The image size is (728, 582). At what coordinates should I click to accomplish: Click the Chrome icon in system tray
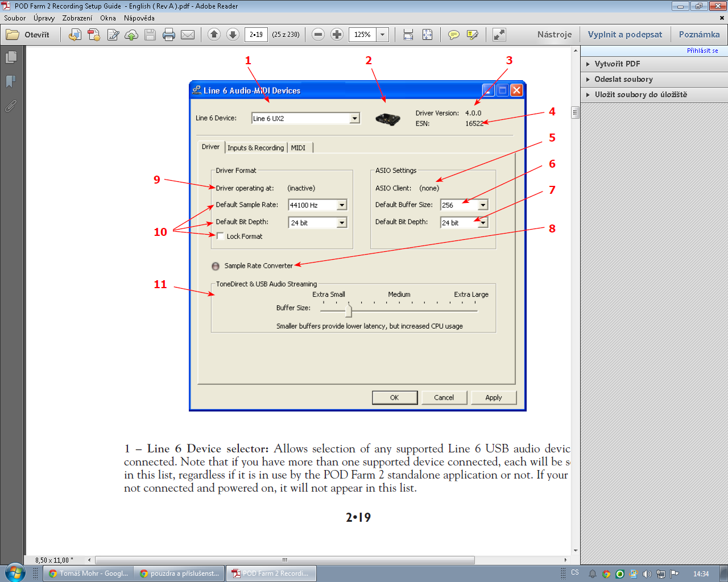click(606, 574)
